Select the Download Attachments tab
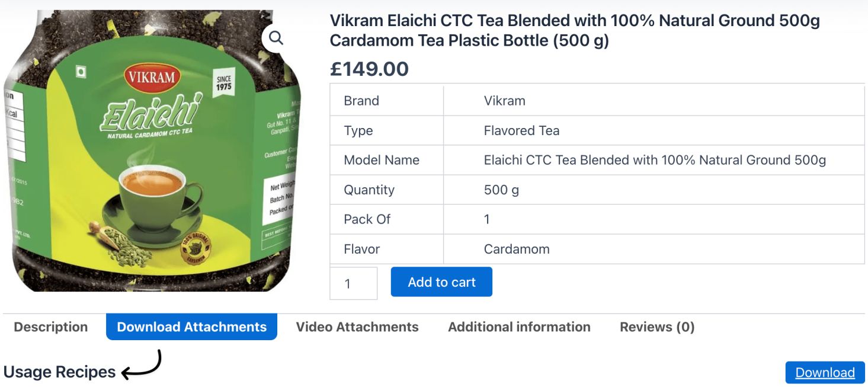The width and height of the screenshot is (868, 387). [191, 327]
